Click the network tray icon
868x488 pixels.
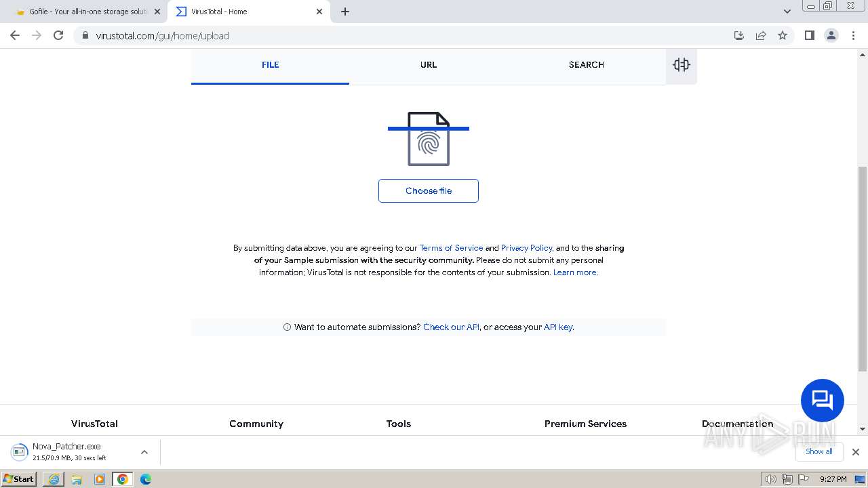787,479
